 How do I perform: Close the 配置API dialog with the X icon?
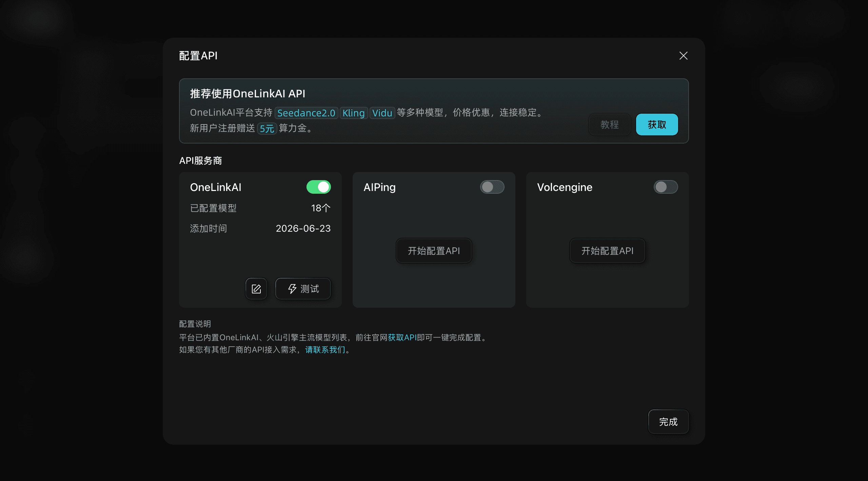[x=683, y=56]
